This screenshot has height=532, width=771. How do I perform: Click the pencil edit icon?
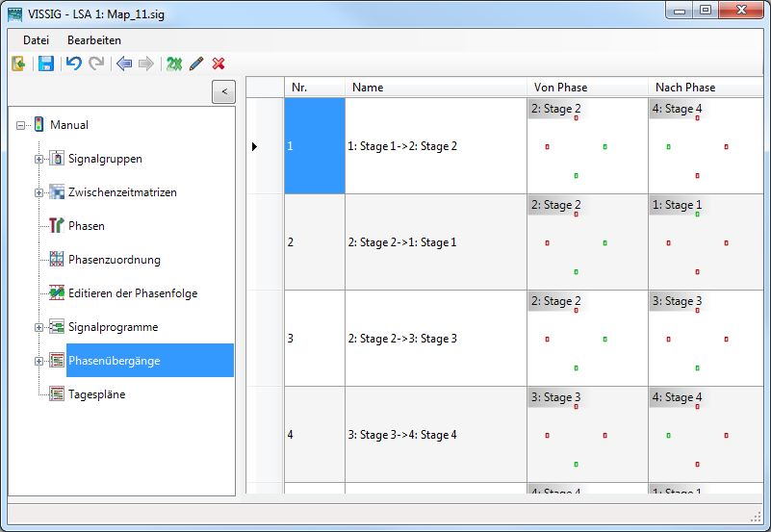(196, 63)
